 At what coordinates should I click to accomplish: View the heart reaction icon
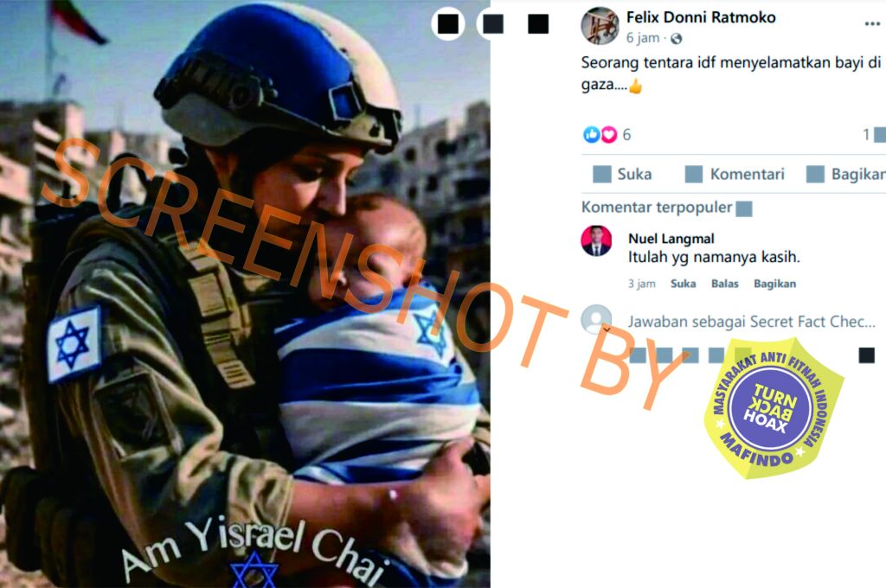(x=608, y=134)
